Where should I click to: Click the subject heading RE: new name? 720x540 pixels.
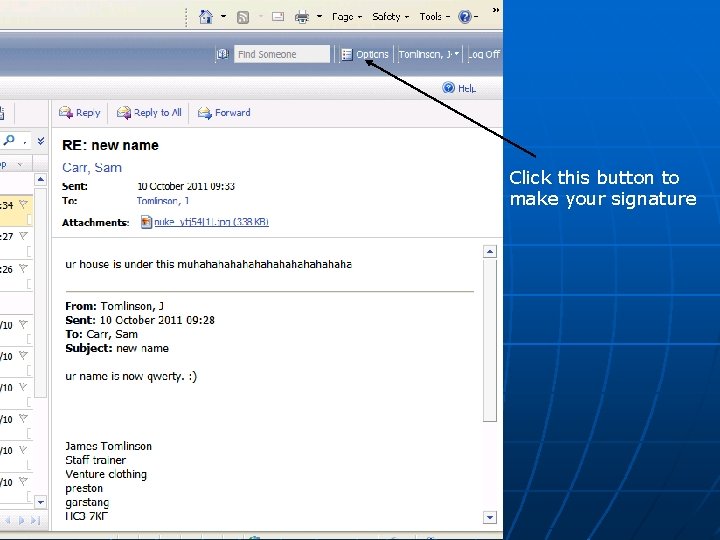tap(111, 145)
